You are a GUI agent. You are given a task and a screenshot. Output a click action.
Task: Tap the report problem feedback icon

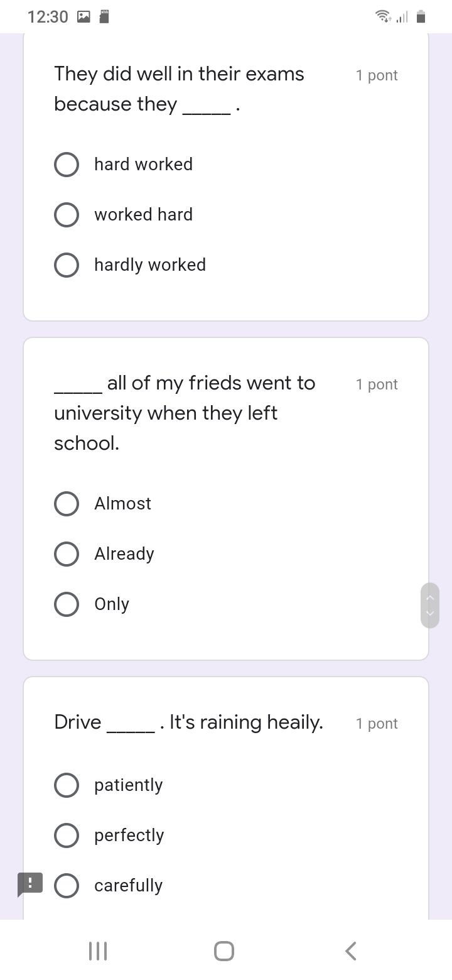click(30, 883)
